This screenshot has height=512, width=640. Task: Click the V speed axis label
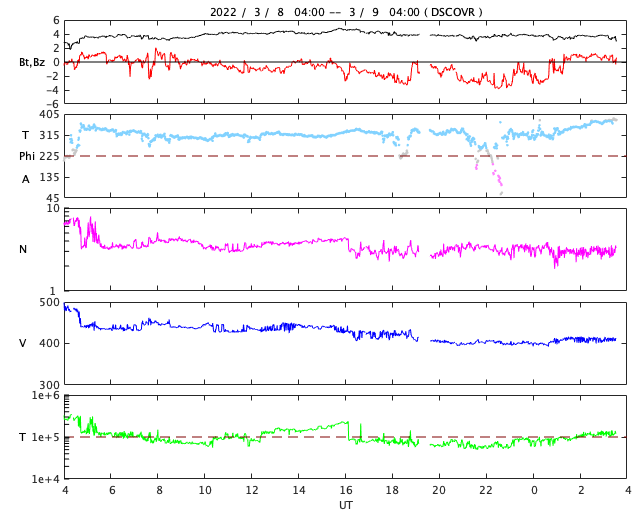tap(23, 343)
